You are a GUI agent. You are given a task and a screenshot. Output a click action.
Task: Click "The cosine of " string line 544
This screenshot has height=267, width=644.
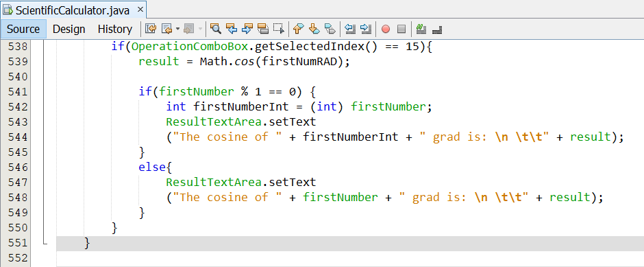[227, 137]
